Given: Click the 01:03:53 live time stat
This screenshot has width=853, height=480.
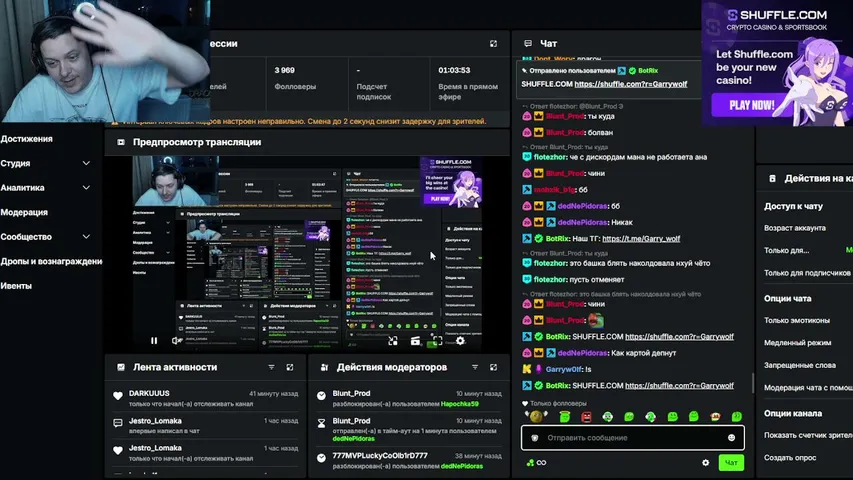Looking at the screenshot, I should [468, 83].
